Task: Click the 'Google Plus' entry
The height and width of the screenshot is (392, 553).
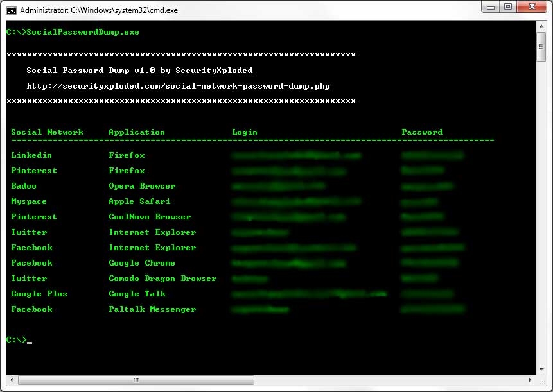Action: tap(39, 294)
